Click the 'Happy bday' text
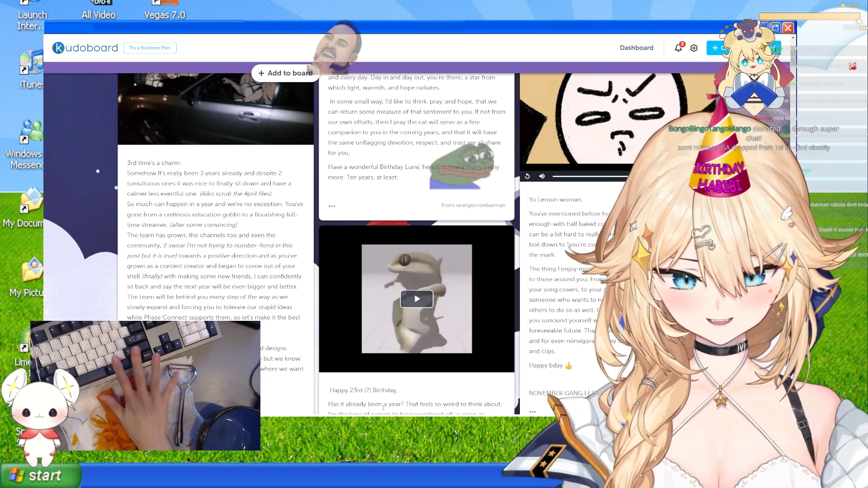 (546, 366)
